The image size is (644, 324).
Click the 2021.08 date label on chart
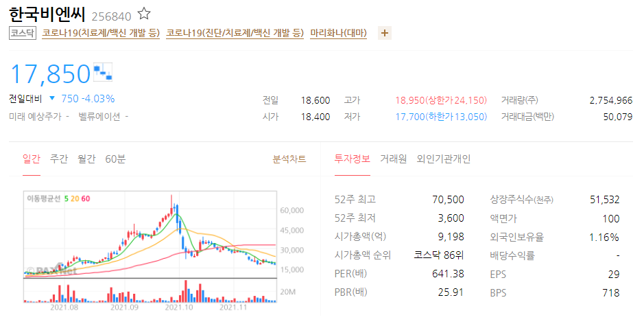(64, 308)
